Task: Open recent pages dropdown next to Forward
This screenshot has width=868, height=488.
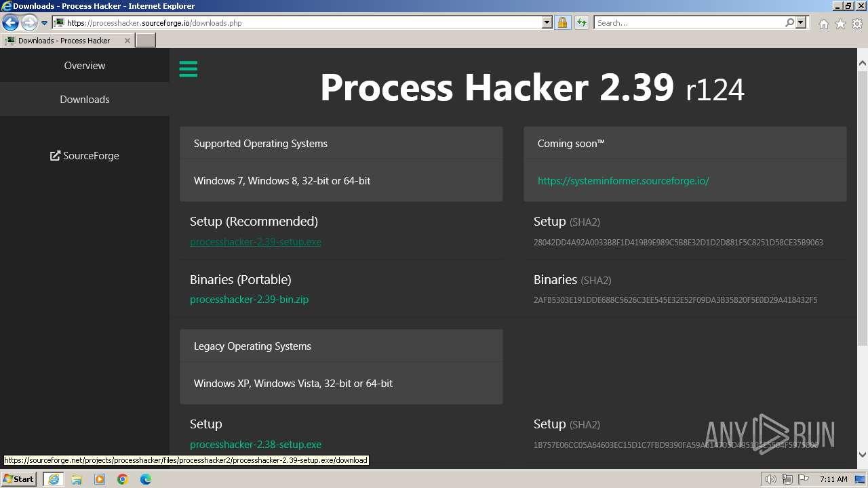Action: (44, 23)
